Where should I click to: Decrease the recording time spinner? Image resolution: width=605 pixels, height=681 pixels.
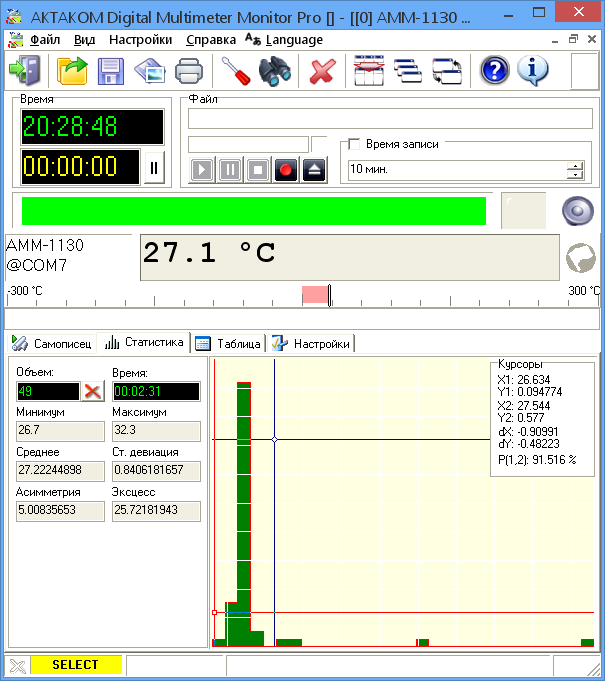[575, 175]
